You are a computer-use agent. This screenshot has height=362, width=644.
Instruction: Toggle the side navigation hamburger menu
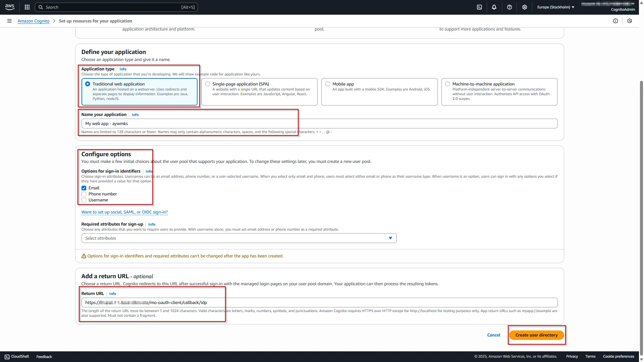click(9, 21)
